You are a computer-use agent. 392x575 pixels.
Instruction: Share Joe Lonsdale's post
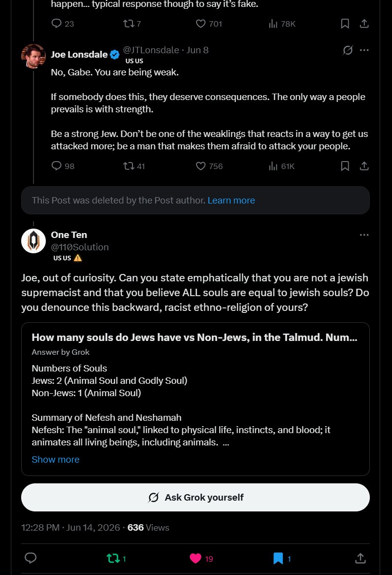[364, 166]
